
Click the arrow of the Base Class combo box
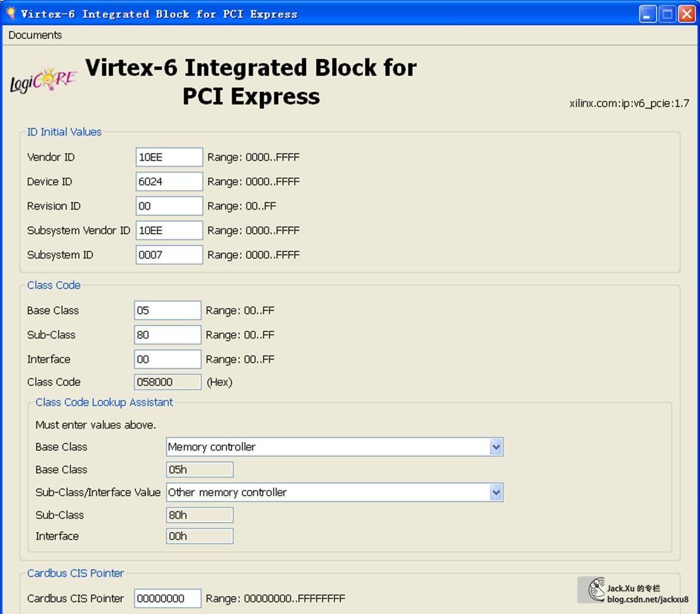pyautogui.click(x=495, y=447)
